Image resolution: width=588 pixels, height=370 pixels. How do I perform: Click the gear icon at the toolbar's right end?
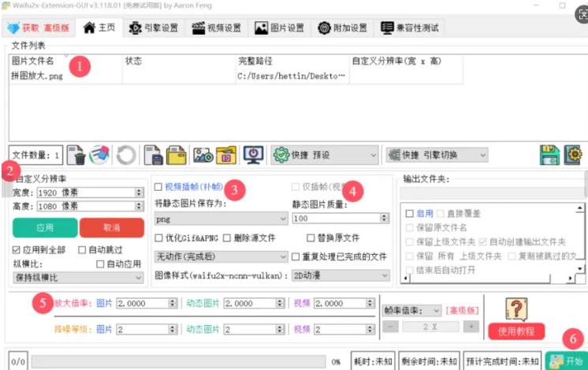[x=573, y=155]
